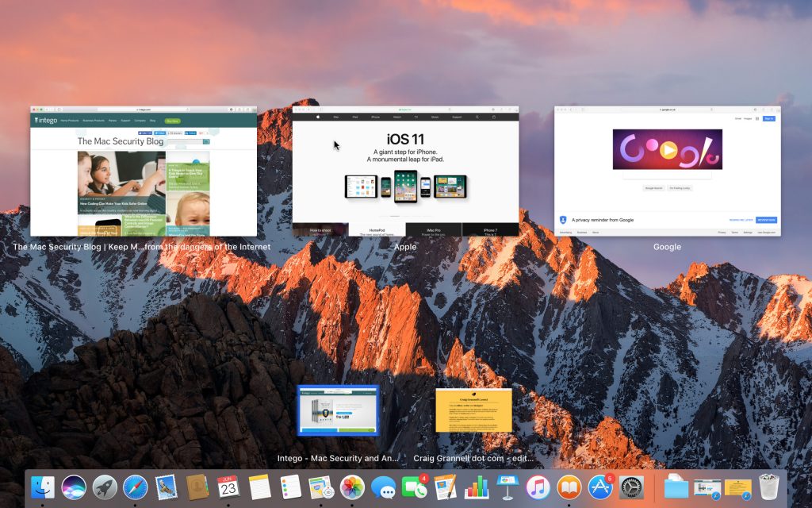
Task: Click the Safari compass icon in Dock
Action: point(135,487)
